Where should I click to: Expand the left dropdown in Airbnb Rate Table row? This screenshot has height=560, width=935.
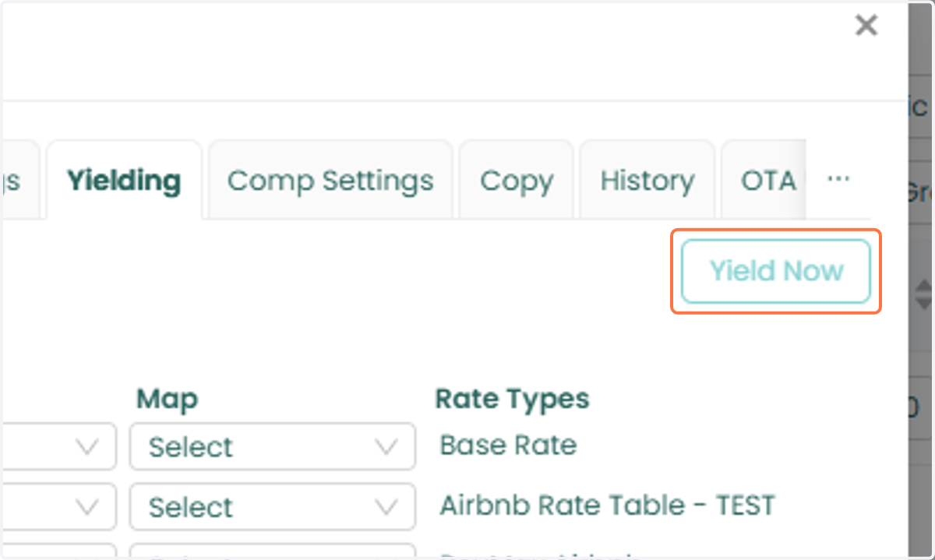(58, 507)
